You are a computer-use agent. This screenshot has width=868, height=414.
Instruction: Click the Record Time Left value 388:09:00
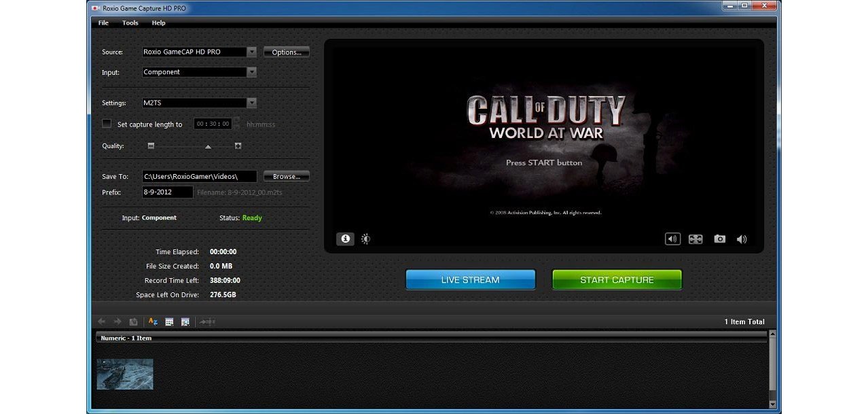click(x=225, y=280)
